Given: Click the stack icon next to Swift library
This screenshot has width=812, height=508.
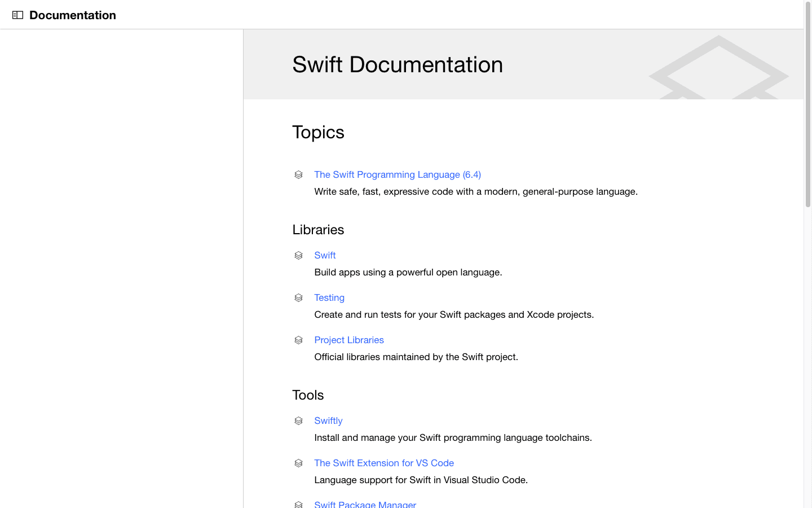Looking at the screenshot, I should 299,256.
